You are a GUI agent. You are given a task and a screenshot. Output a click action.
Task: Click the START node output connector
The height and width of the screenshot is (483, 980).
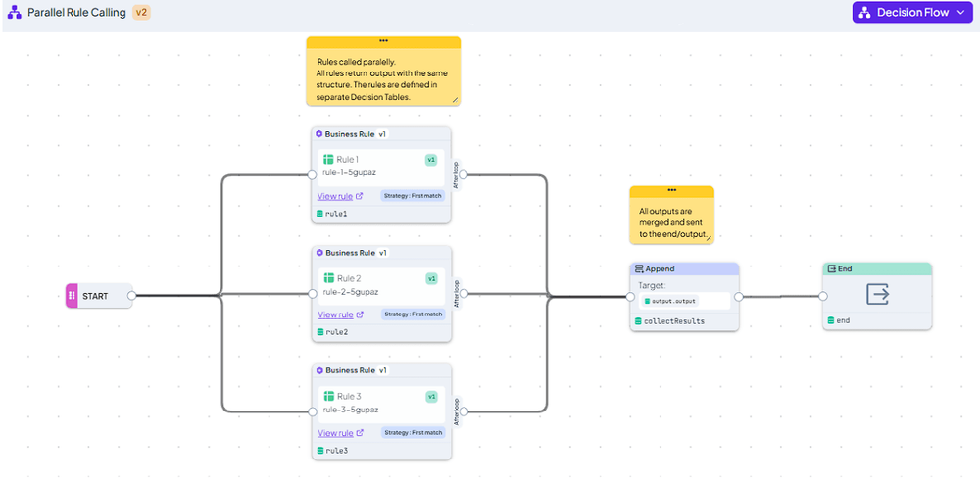(x=131, y=296)
